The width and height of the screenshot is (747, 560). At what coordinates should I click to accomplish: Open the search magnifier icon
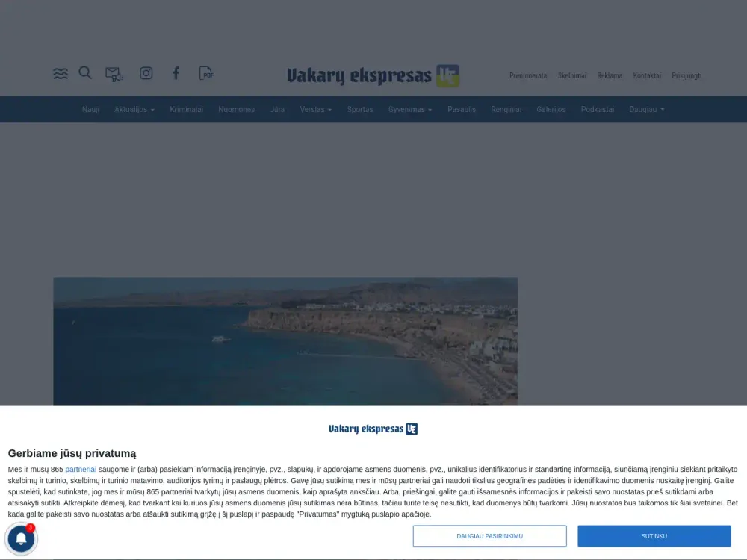click(x=84, y=72)
